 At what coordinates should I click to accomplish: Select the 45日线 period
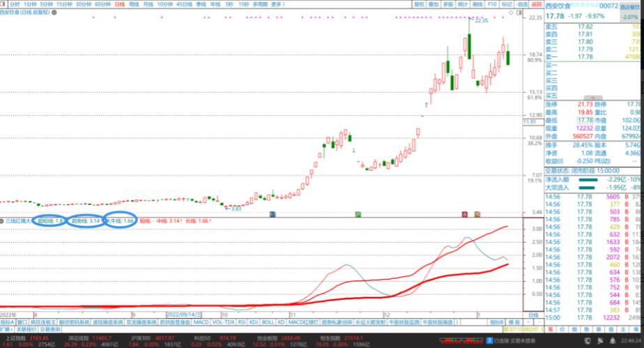click(184, 4)
